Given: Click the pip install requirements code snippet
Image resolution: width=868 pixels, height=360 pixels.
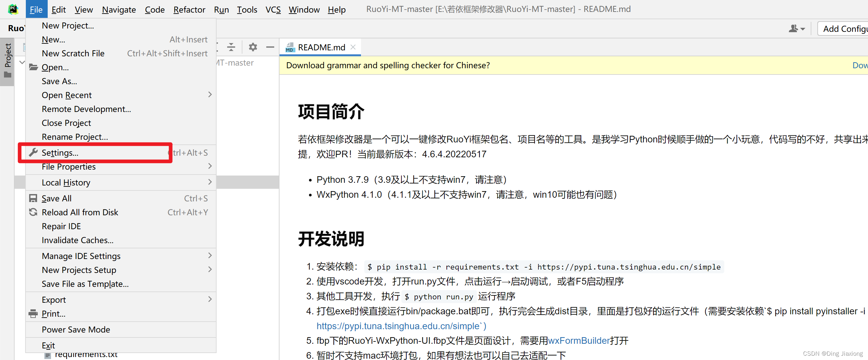Looking at the screenshot, I should pyautogui.click(x=544, y=267).
